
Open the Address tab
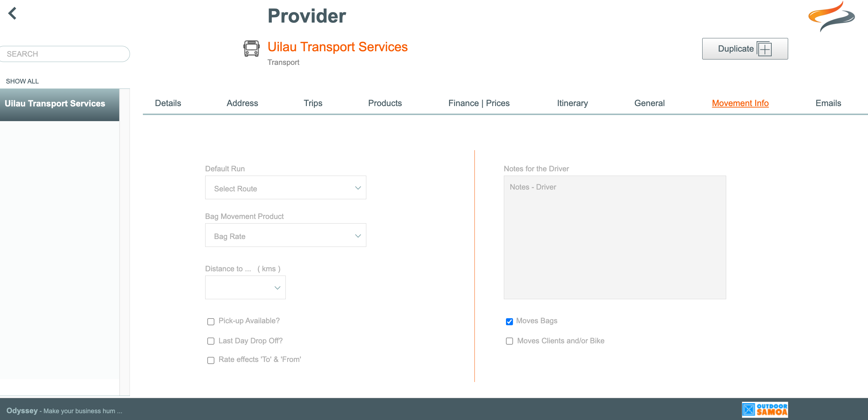click(x=242, y=103)
